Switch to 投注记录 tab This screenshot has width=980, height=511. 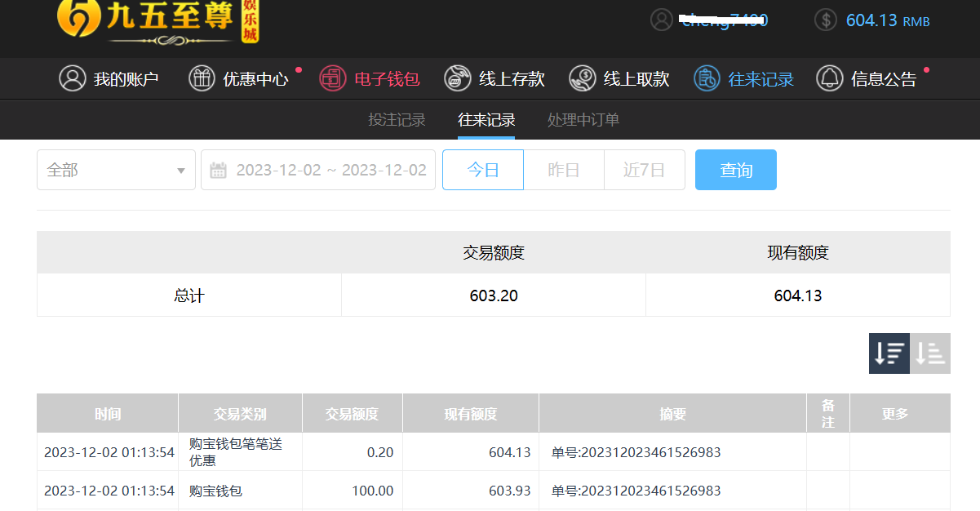point(397,120)
